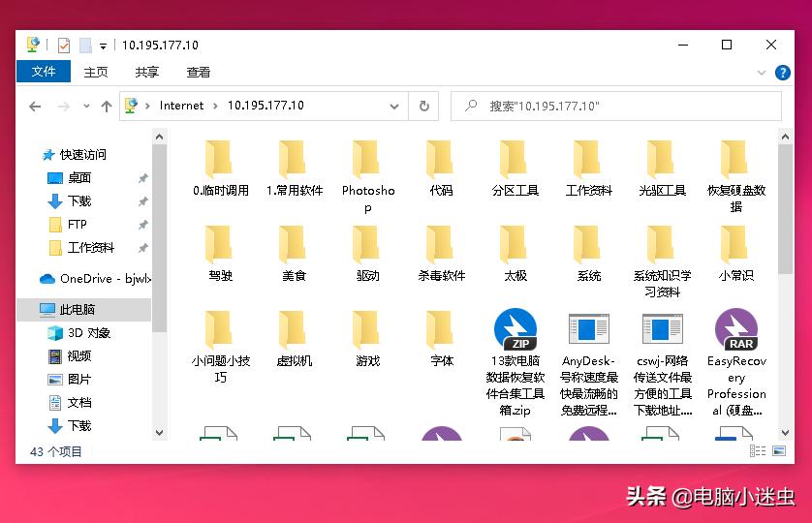The height and width of the screenshot is (523, 812).
Task: Refresh the current folder view
Action: pos(424,107)
